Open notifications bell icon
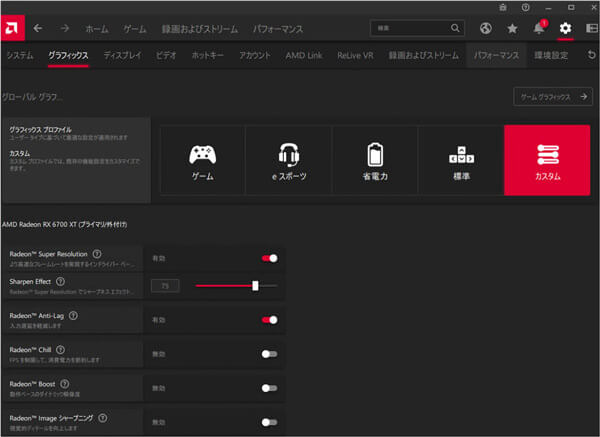 (539, 28)
